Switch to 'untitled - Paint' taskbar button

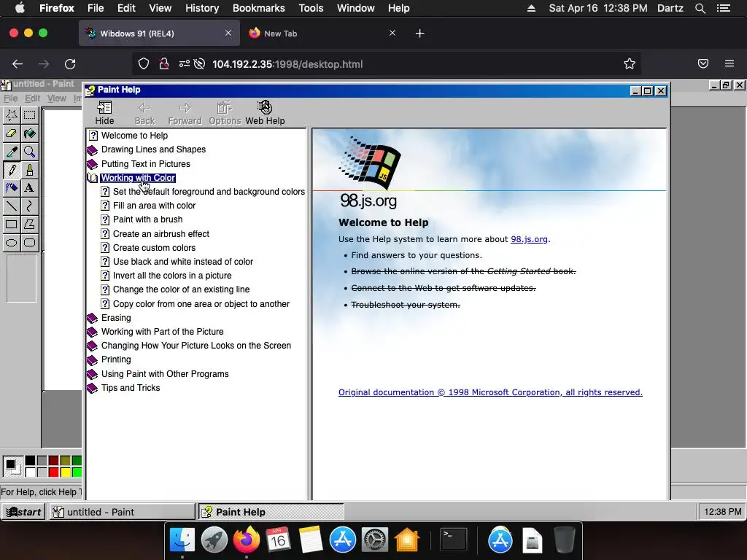123,512
